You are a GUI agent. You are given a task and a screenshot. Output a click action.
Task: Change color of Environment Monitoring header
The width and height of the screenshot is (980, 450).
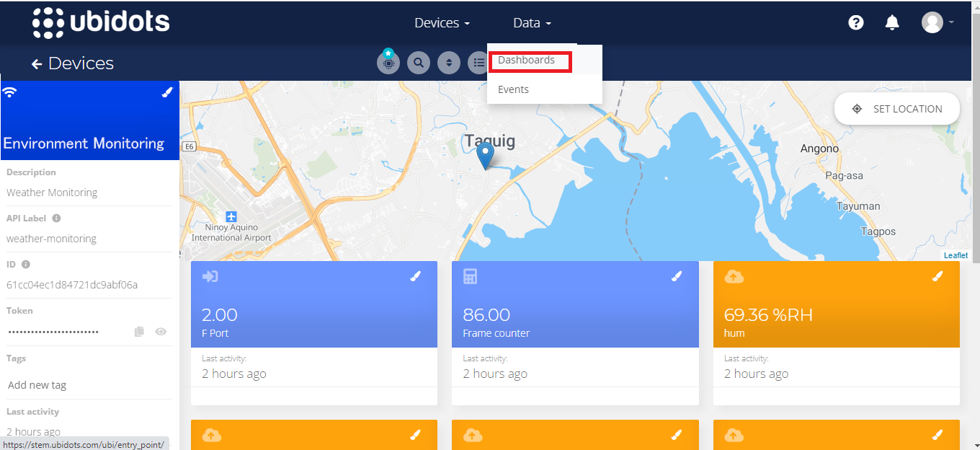[166, 92]
